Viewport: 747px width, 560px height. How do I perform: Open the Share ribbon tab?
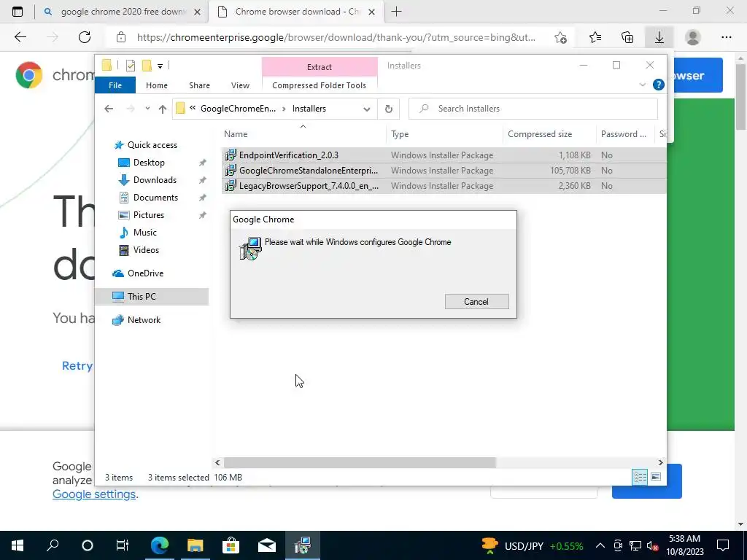tap(199, 85)
